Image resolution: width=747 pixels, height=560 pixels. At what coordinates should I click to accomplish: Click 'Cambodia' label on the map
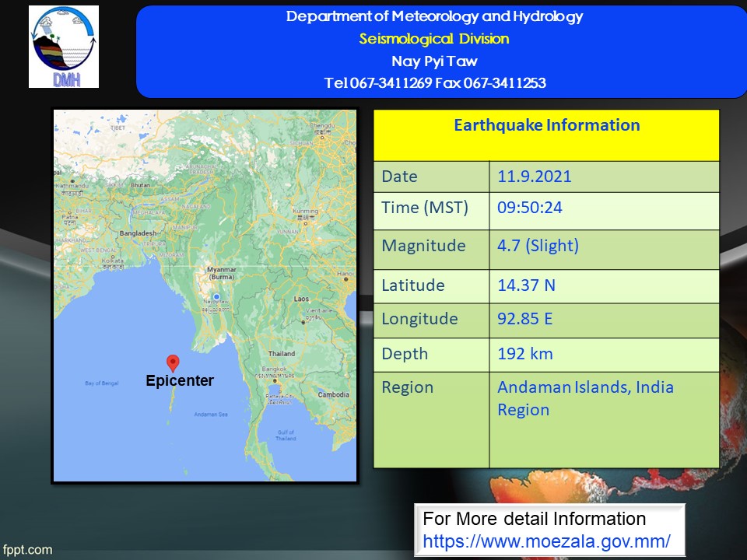point(334,395)
